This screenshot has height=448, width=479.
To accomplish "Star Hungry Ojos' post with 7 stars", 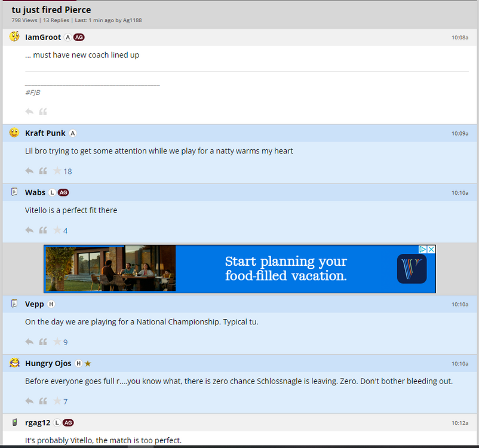I will (x=57, y=401).
